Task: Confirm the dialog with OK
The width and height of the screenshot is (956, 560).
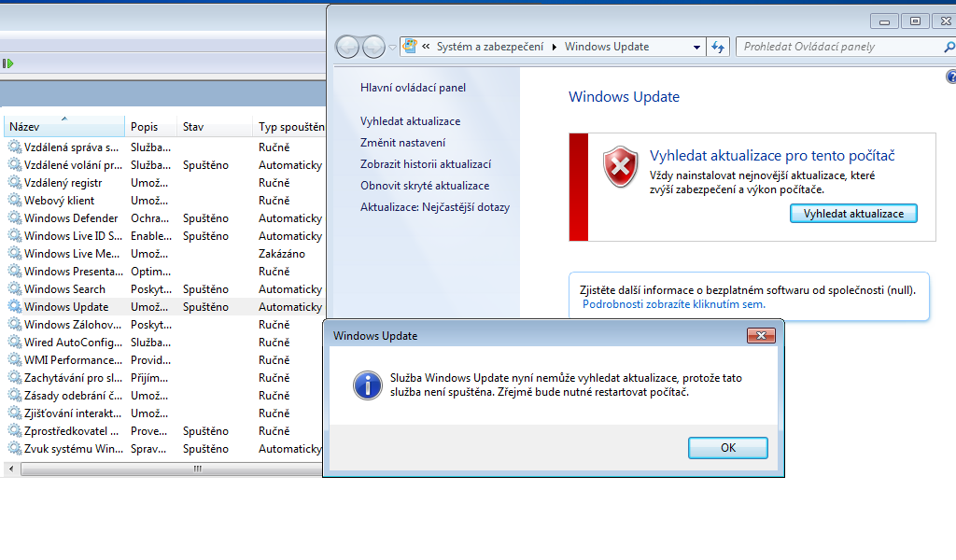Action: (x=727, y=448)
